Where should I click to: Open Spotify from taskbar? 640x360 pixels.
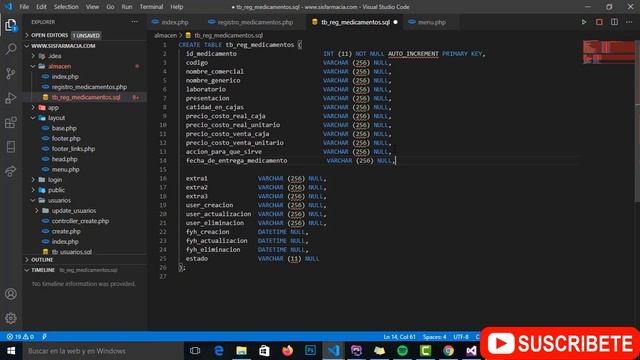click(402, 351)
